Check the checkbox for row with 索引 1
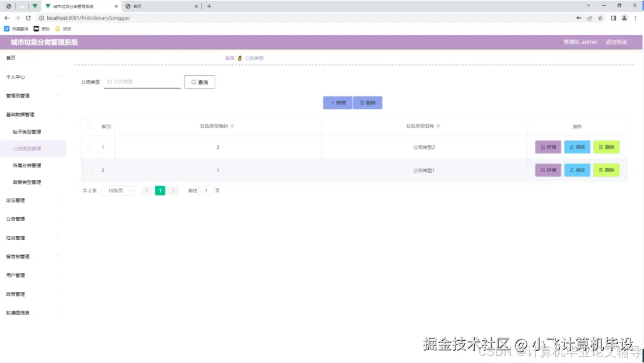This screenshot has width=644, height=363. 90,147
